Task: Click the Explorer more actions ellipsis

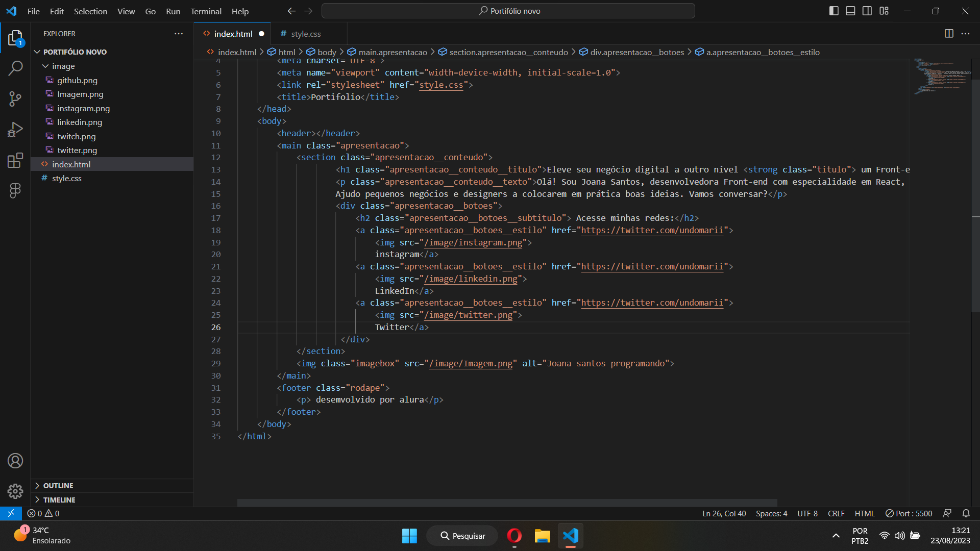Action: pyautogui.click(x=179, y=34)
